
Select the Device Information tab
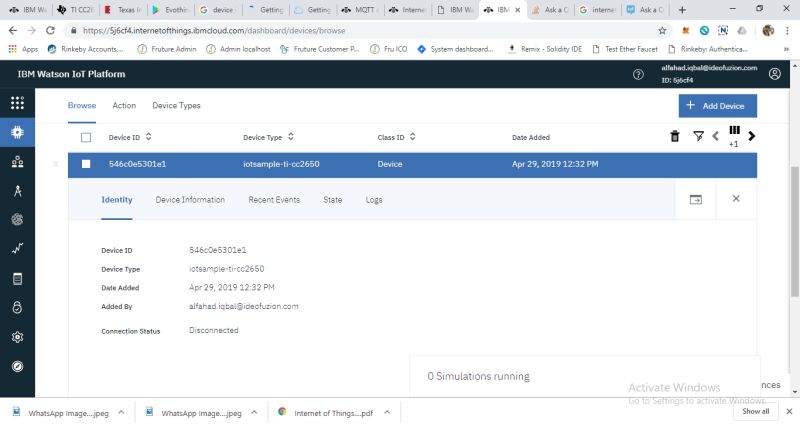coord(190,200)
